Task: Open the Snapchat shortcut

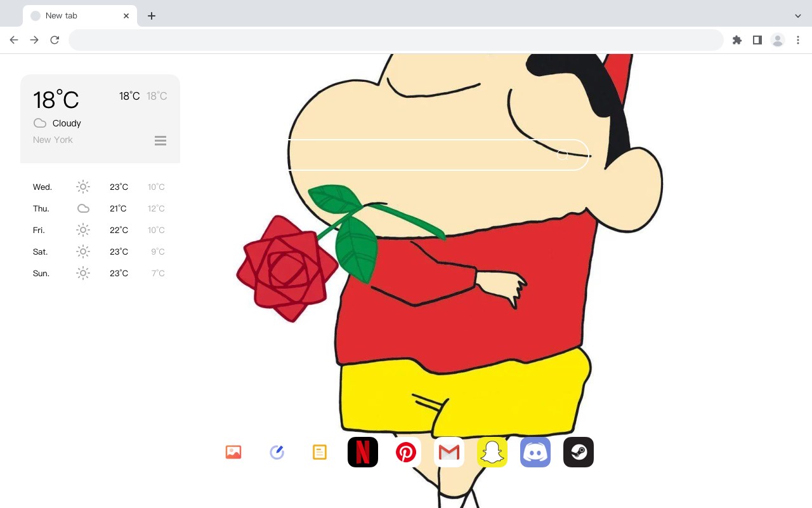Action: [492, 452]
